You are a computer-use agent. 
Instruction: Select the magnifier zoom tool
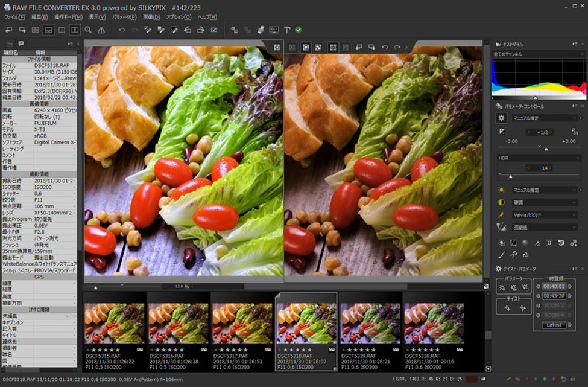pyautogui.click(x=88, y=30)
